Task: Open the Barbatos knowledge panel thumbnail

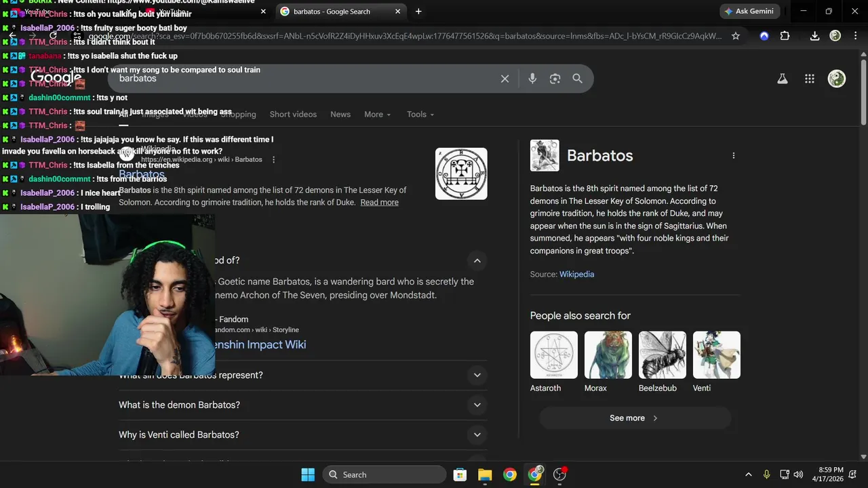Action: pos(545,156)
